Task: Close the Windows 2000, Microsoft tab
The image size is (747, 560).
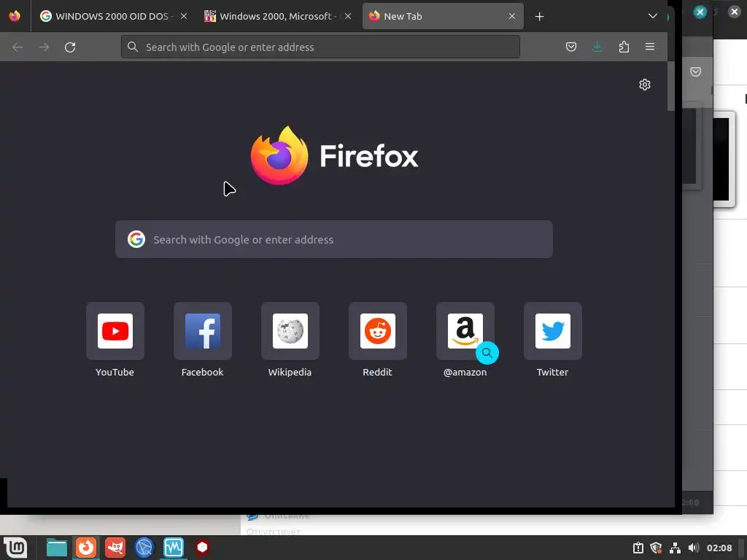Action: click(348, 16)
